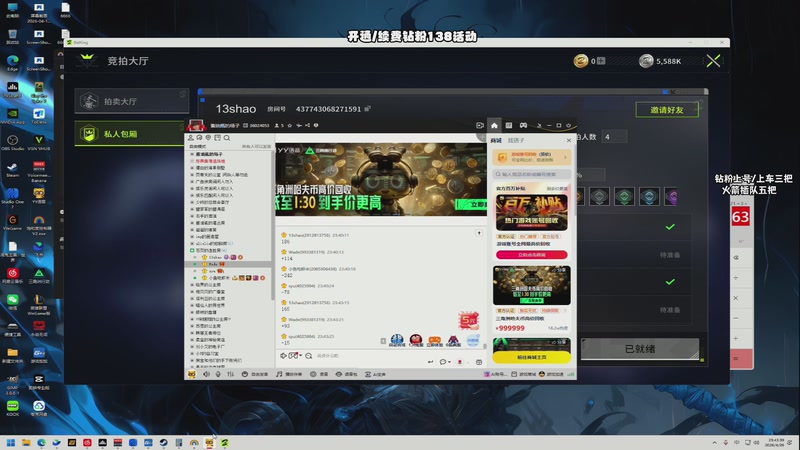
Task: Click the red 5元 coupon badge in chat
Action: pyautogui.click(x=468, y=320)
